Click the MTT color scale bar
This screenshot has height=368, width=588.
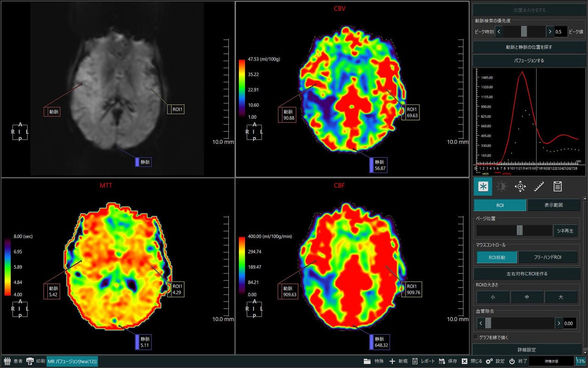[7, 267]
